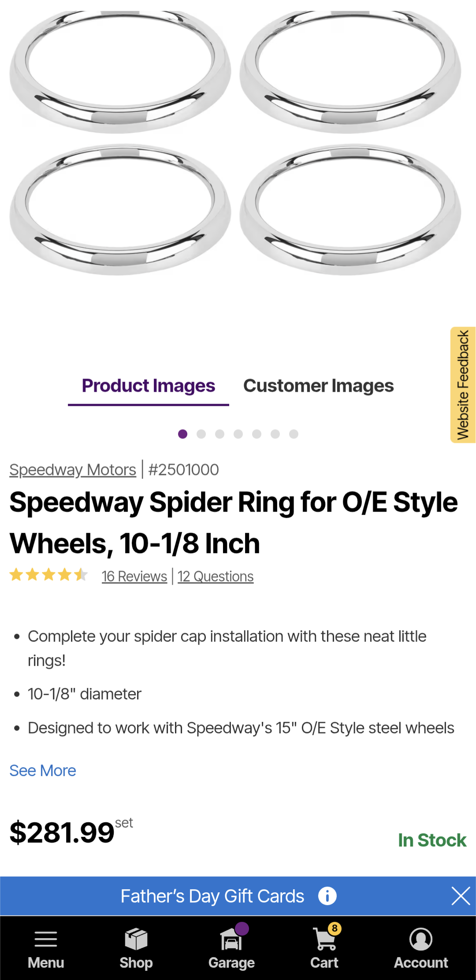Image resolution: width=476 pixels, height=980 pixels.
Task: Dismiss the Father's Day Gift Cards banner
Action: pyautogui.click(x=461, y=896)
